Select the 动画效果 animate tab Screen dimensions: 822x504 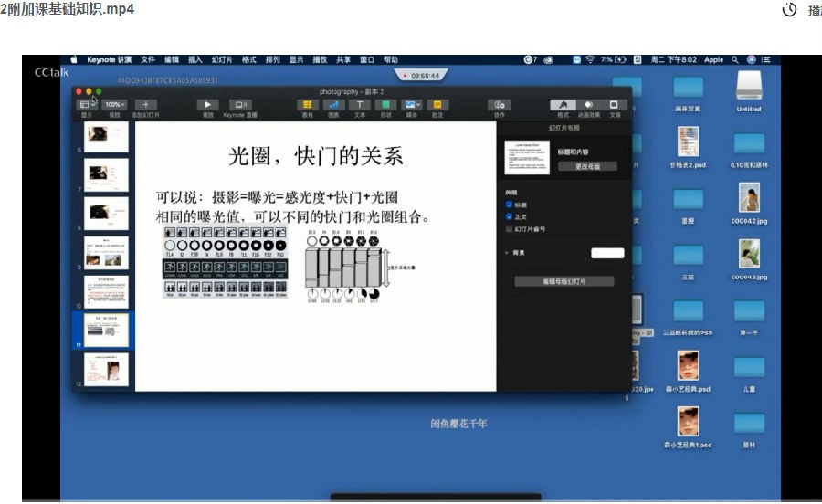(589, 105)
